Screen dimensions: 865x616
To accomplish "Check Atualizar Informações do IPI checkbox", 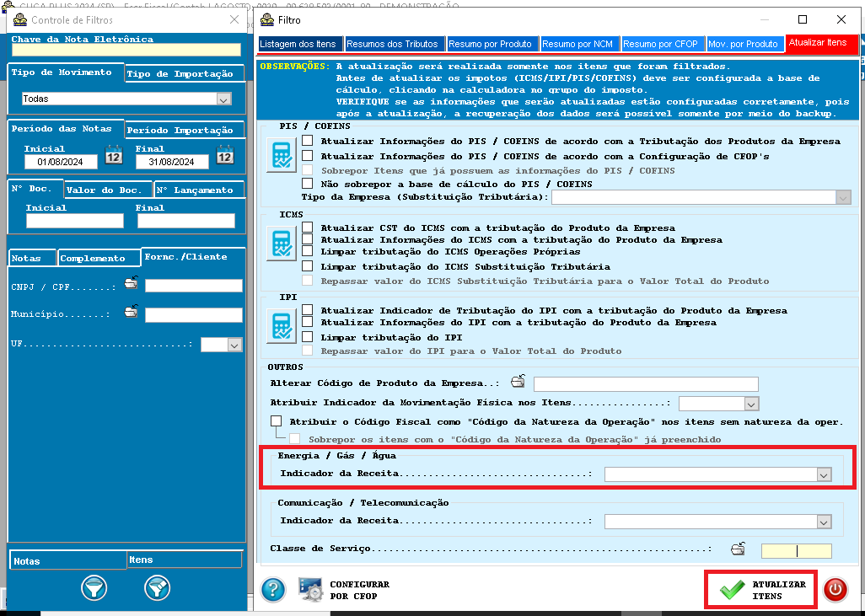I will coord(307,322).
